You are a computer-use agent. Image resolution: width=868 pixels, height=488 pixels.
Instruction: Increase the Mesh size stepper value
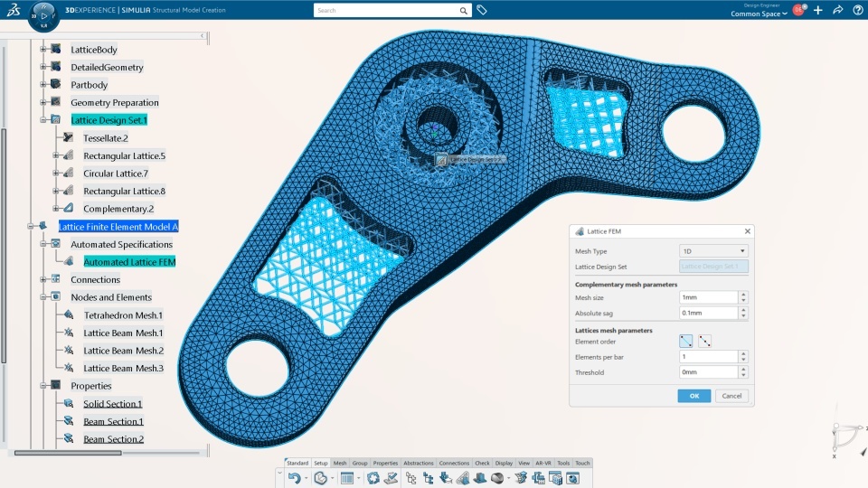click(743, 295)
